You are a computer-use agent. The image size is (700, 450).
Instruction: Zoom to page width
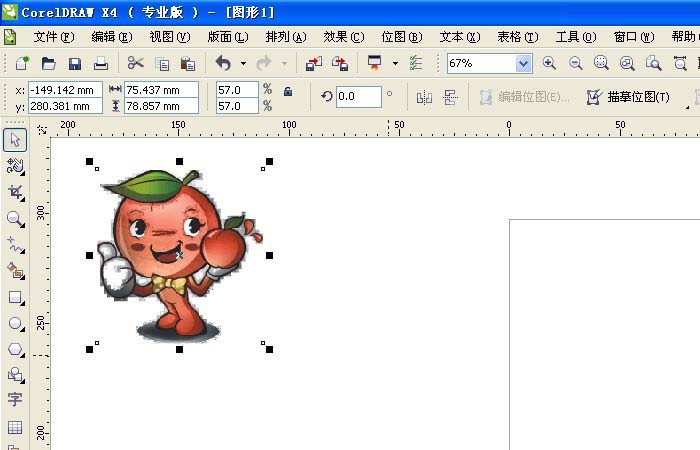(x=680, y=63)
